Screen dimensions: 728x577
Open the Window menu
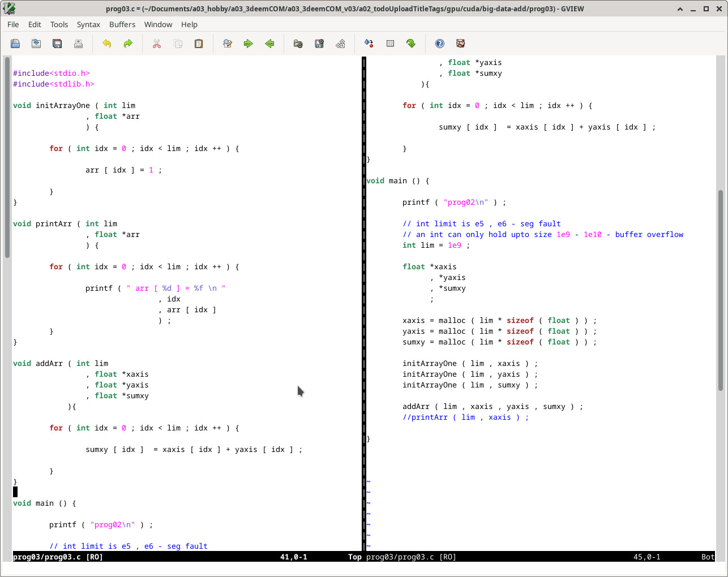click(x=158, y=24)
